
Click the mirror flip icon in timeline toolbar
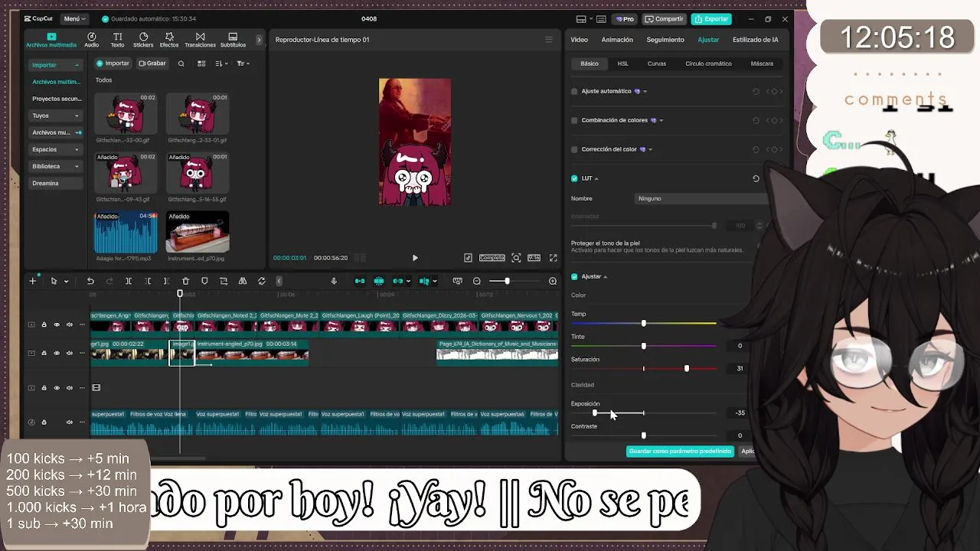pos(243,281)
